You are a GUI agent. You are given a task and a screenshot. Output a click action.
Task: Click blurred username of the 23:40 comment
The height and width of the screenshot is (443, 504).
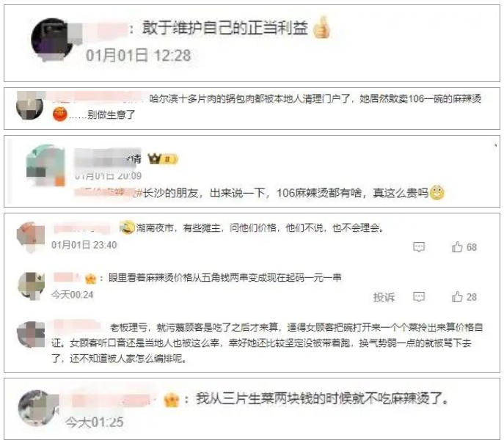pyautogui.click(x=82, y=229)
